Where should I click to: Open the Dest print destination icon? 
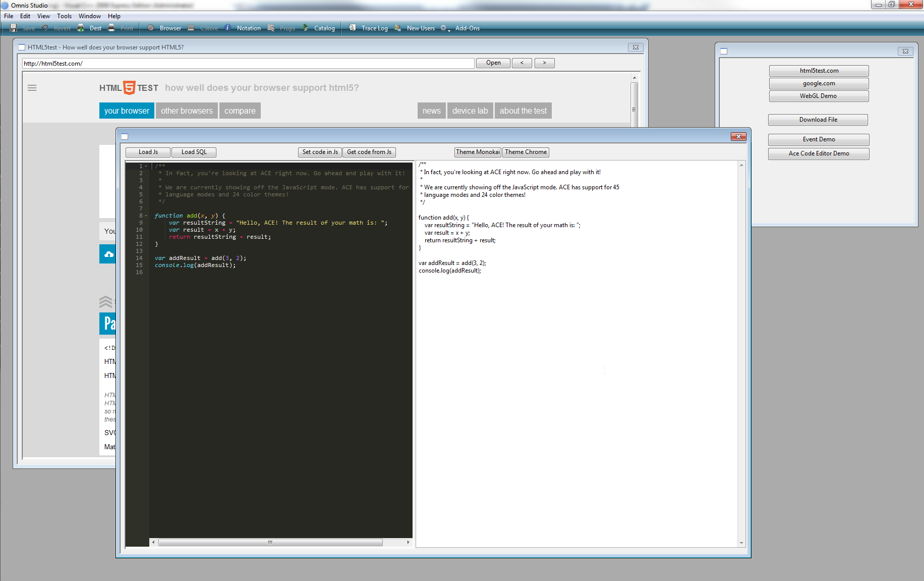81,28
